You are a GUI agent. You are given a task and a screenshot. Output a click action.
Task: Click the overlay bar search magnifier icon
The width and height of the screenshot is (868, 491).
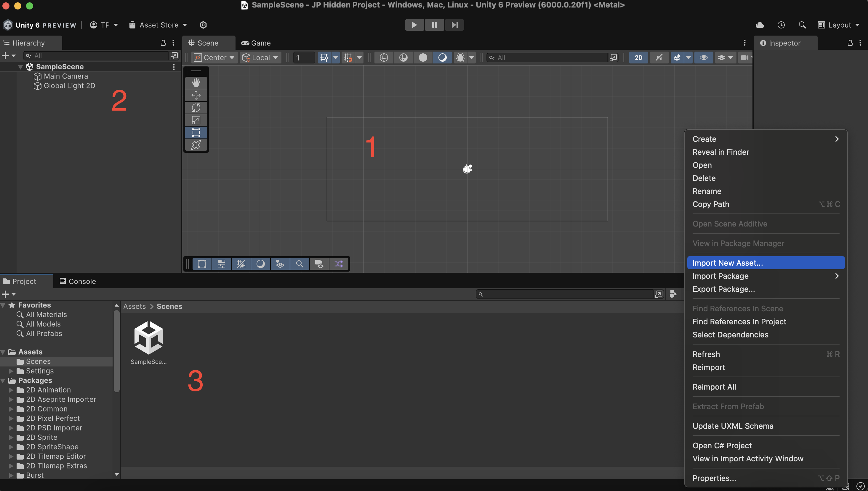299,264
